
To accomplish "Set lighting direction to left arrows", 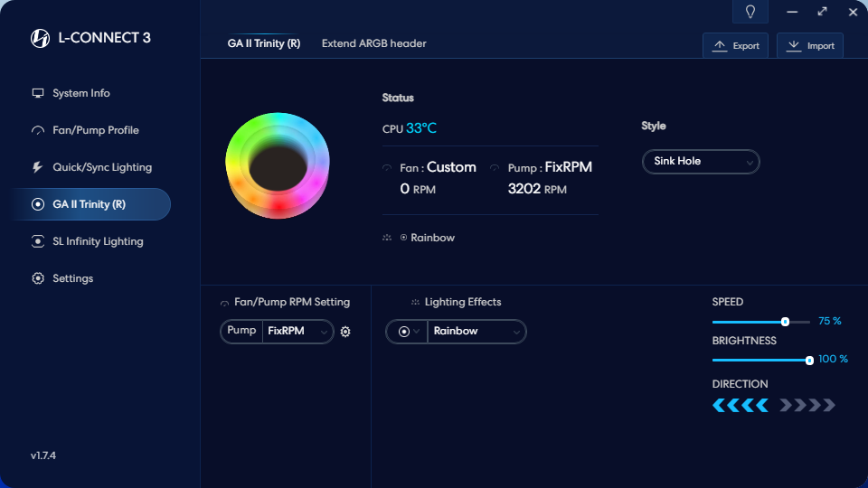I will point(741,405).
